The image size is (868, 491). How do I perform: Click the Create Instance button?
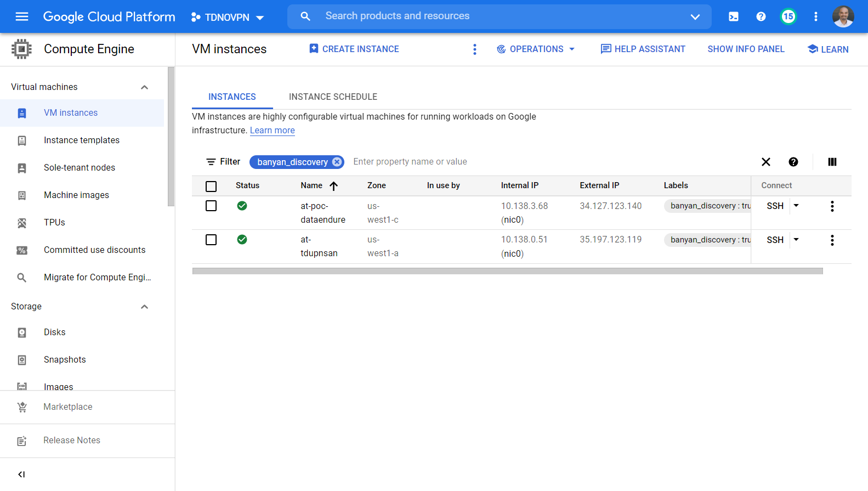354,49
